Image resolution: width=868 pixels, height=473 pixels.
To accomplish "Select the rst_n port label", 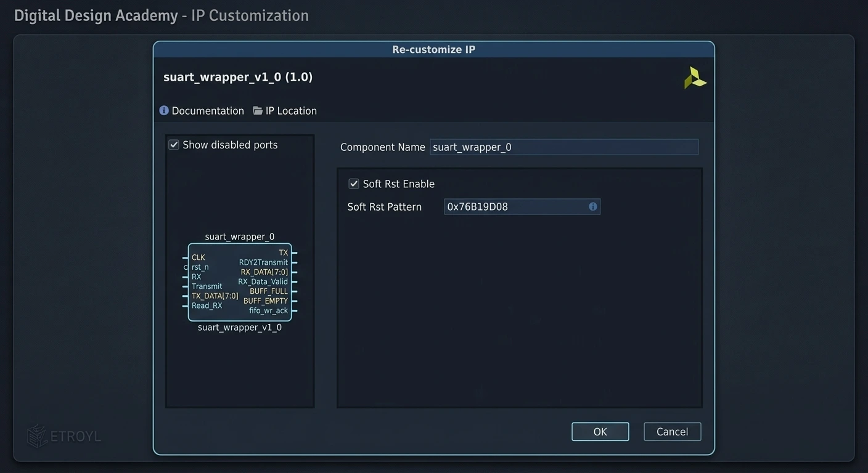I will click(200, 267).
